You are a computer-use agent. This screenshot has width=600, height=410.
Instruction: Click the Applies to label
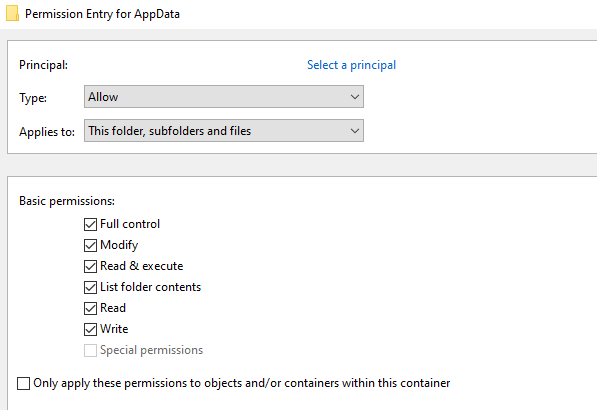click(47, 132)
